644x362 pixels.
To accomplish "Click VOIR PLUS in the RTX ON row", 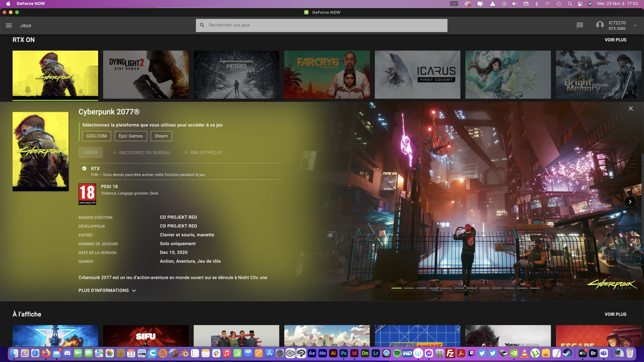I will pyautogui.click(x=615, y=40).
